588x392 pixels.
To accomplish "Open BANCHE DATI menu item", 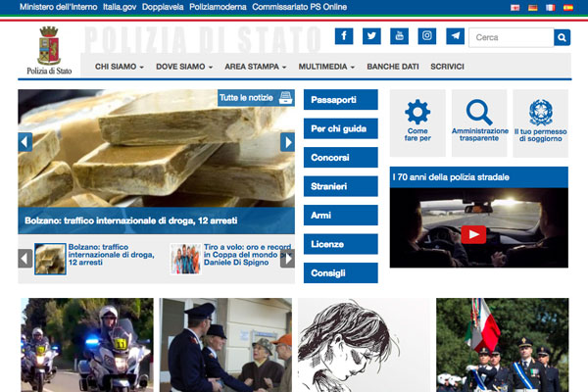I will (x=393, y=67).
